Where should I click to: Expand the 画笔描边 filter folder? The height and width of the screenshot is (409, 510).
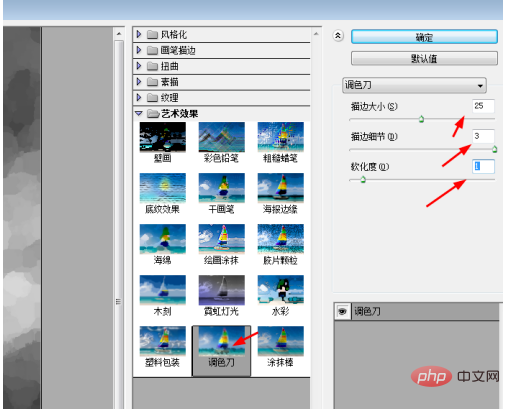click(139, 50)
